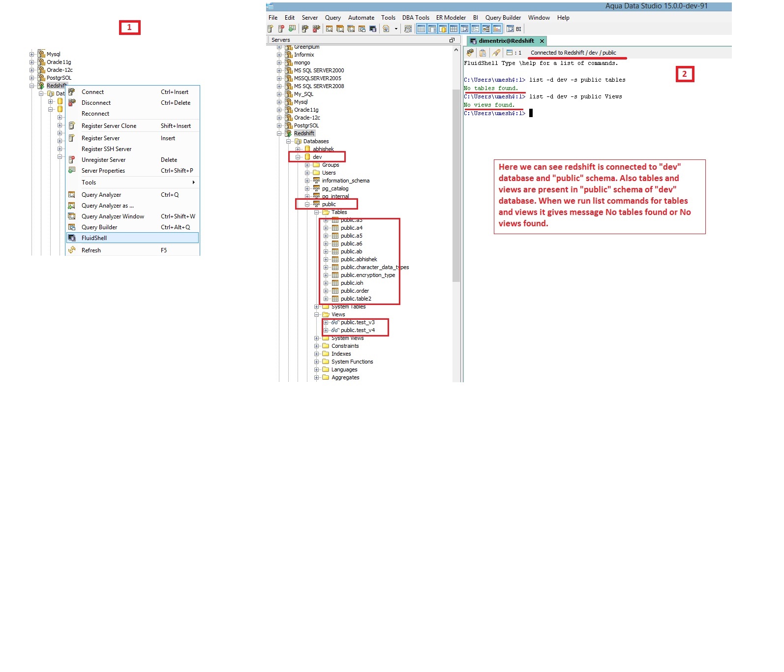784x672 pixels.
Task: Expand the public.a4 table node
Action: 326,228
